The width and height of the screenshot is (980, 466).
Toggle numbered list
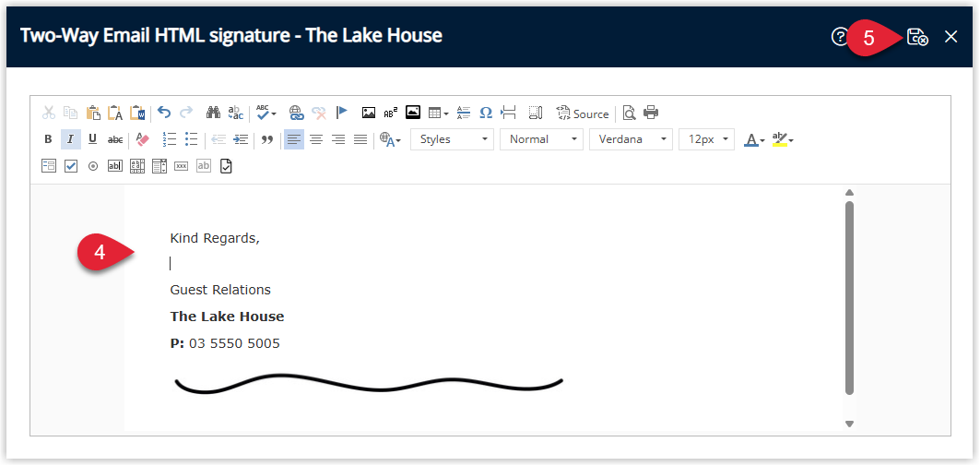[170, 139]
